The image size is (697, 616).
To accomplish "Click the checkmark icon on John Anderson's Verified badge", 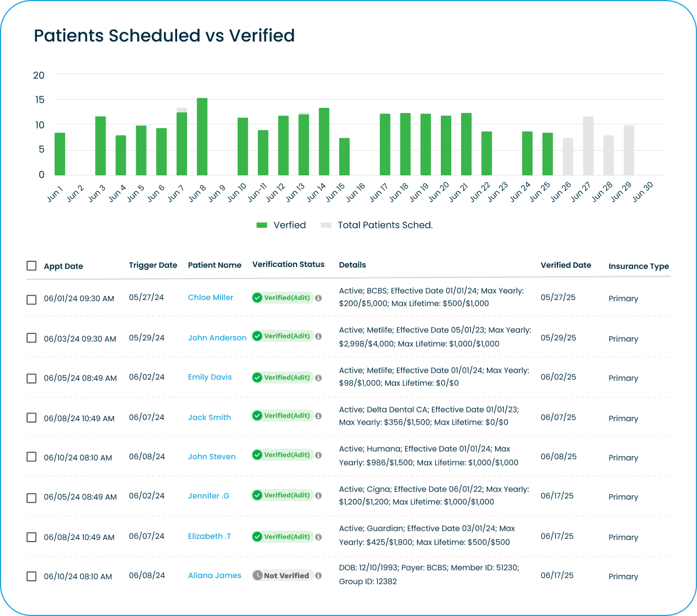I will coord(257,336).
